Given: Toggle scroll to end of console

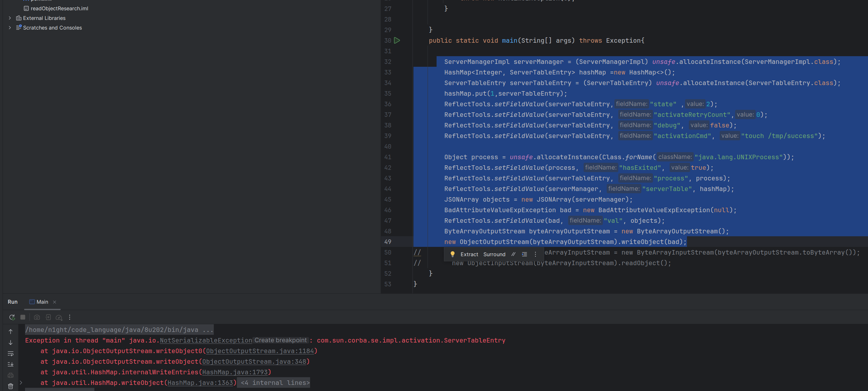Looking at the screenshot, I should [x=11, y=364].
